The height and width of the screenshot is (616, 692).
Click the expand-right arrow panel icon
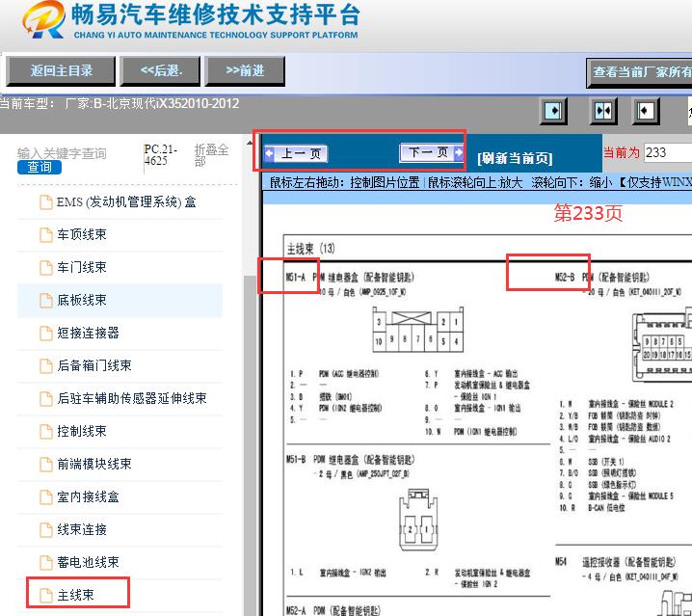tap(553, 111)
